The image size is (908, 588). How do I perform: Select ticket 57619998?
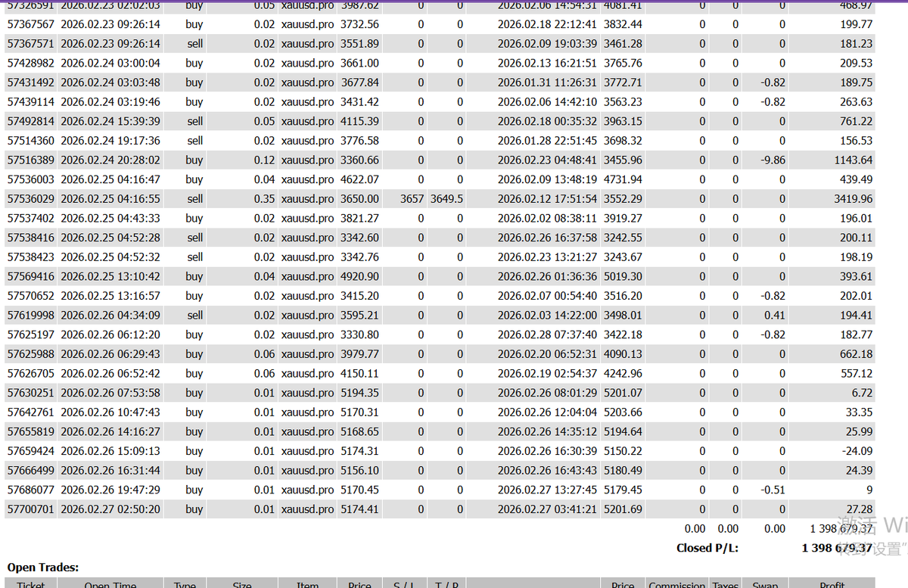pos(30,315)
